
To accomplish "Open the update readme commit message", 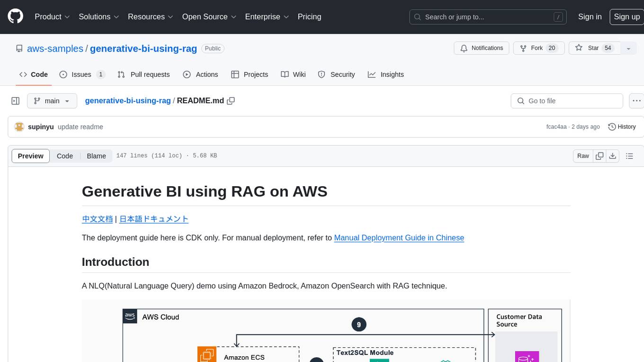I will 80,127.
